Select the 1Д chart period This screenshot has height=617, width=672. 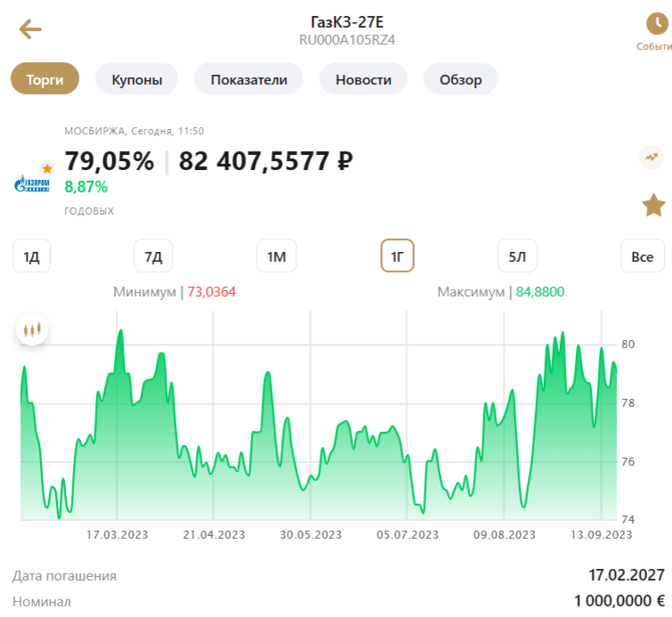tap(32, 256)
